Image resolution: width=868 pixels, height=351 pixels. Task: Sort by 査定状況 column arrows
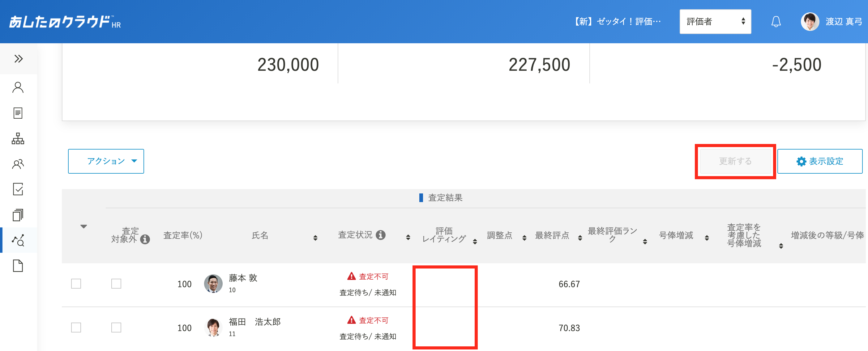pos(408,237)
